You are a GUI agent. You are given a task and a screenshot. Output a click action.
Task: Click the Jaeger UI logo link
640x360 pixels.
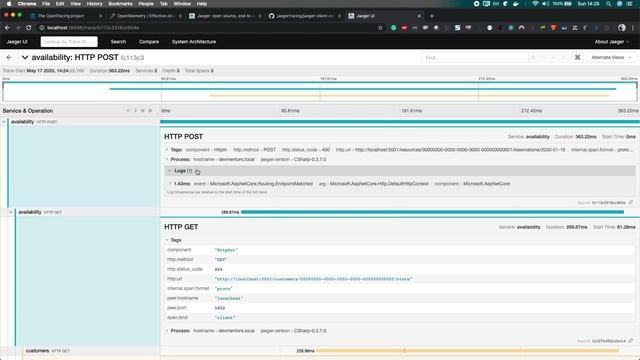17,42
